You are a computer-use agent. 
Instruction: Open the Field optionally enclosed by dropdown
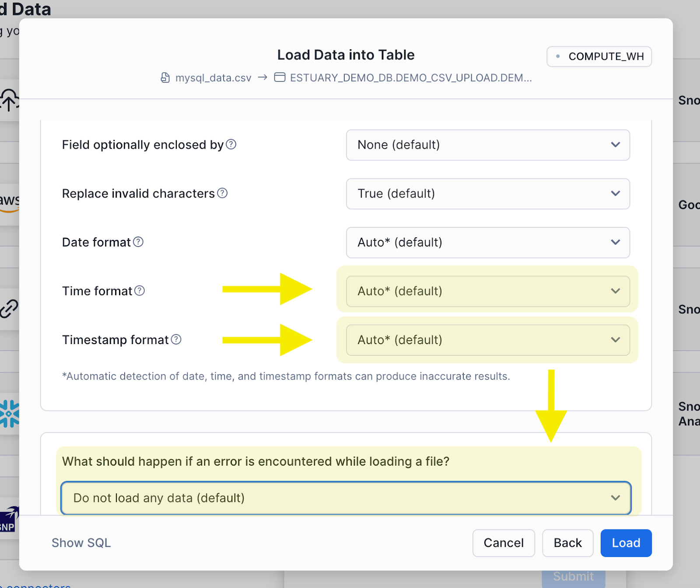tap(487, 145)
